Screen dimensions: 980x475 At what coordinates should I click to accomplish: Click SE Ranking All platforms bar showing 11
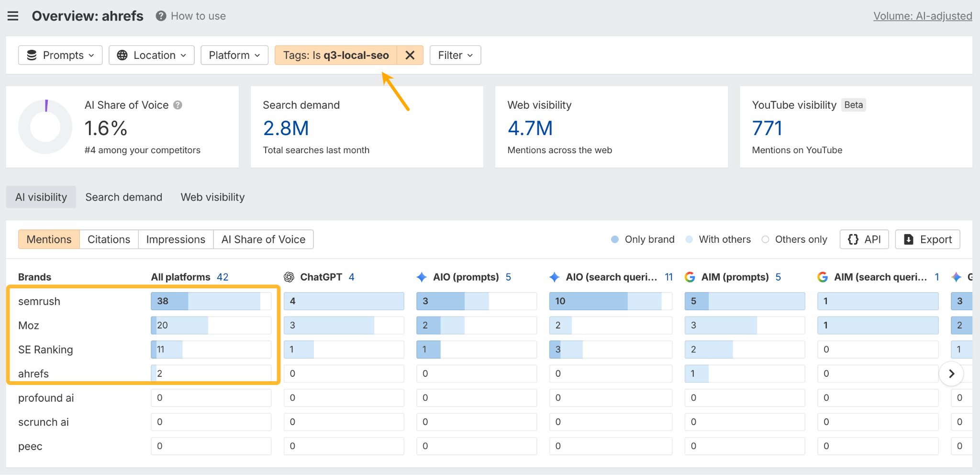point(211,350)
